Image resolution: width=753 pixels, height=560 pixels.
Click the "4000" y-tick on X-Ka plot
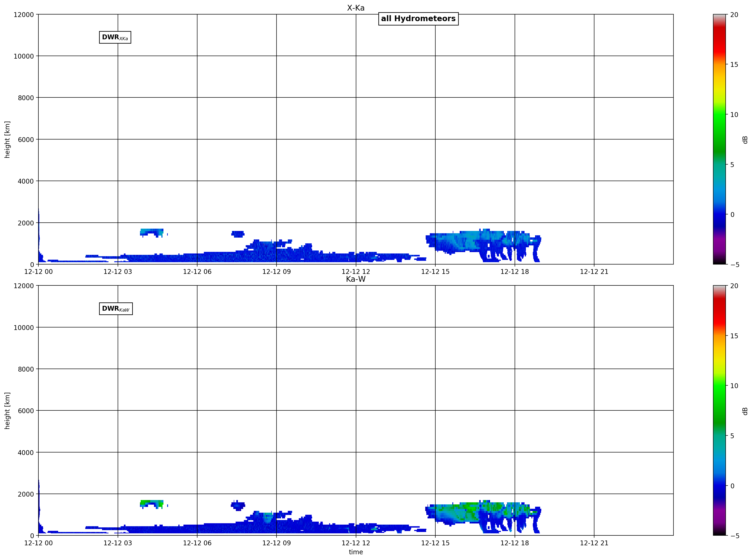(26, 181)
